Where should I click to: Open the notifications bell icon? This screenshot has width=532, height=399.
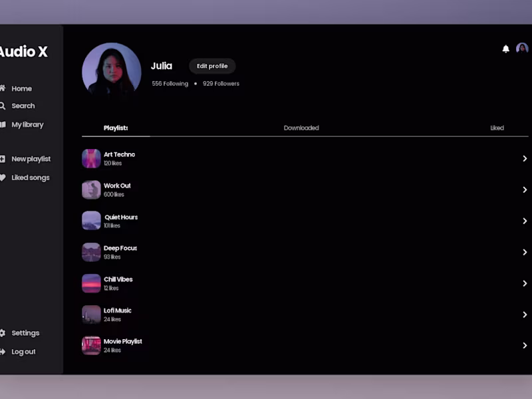click(505, 49)
